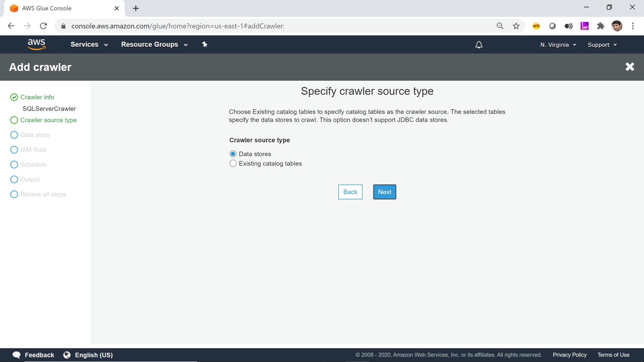Viewport: 644px width, 362px height.
Task: Click the pin shortcut icon in navbar
Action: pos(205,44)
